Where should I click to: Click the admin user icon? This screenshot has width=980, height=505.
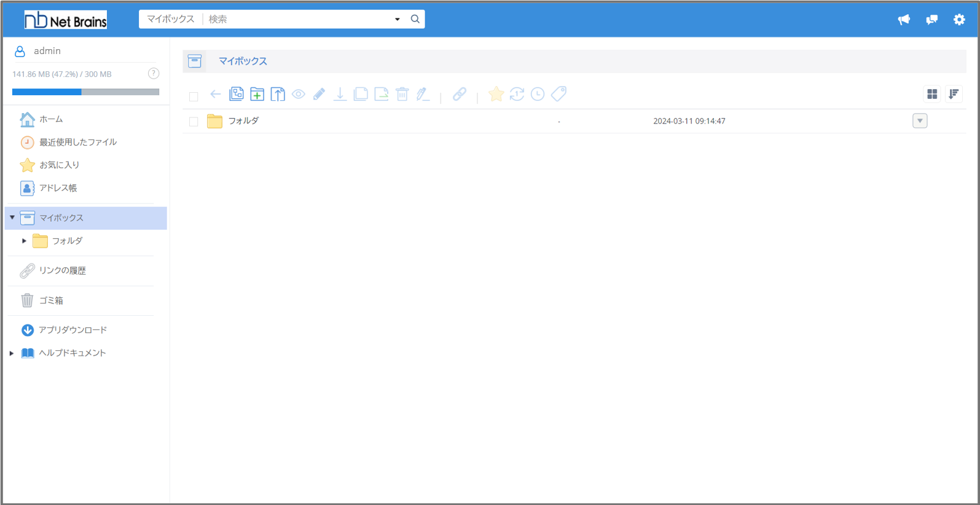tap(20, 51)
